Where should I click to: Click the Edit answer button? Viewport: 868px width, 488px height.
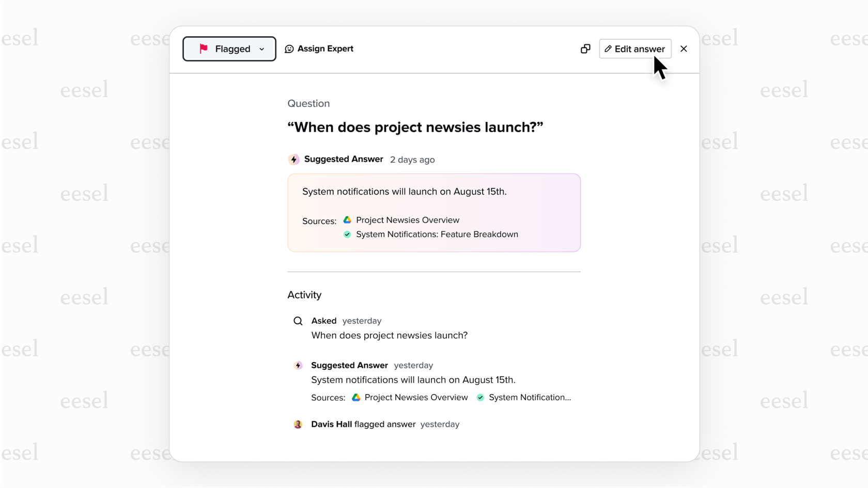pyautogui.click(x=635, y=49)
